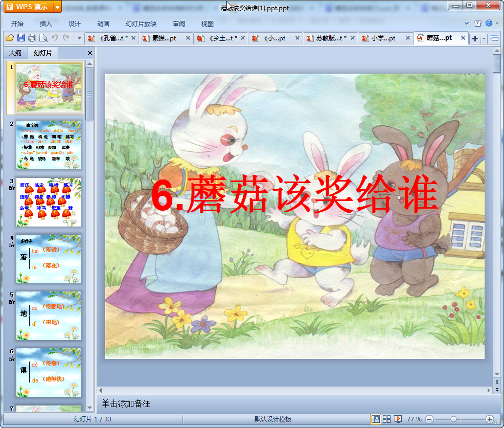The image size is (504, 428).
Task: Close the 《乡土...t document tab
Action: click(x=243, y=38)
